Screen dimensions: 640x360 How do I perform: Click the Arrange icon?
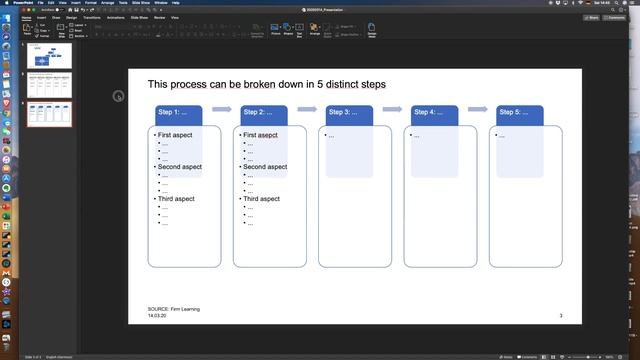(x=313, y=27)
